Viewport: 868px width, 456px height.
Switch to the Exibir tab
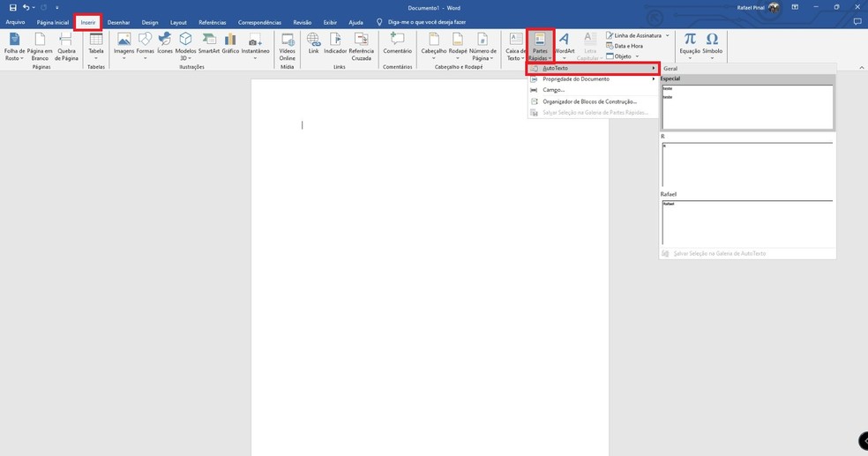[x=330, y=23]
